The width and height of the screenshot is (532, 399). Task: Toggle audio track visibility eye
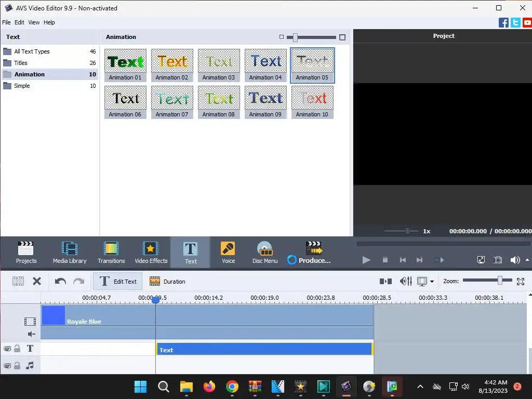coord(7,366)
